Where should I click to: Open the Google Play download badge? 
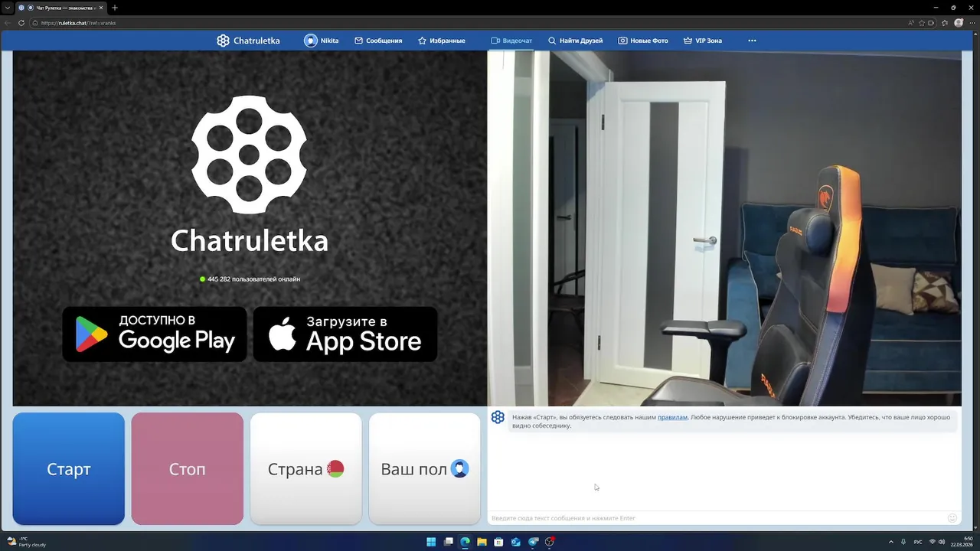[x=154, y=334]
